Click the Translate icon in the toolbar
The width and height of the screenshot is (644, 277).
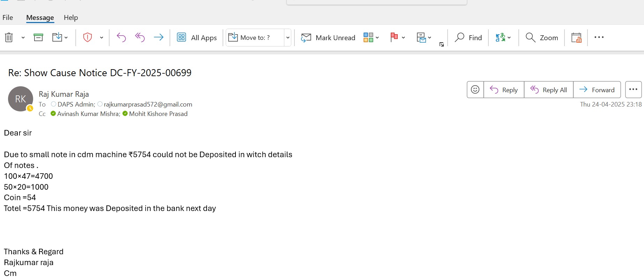click(x=500, y=37)
